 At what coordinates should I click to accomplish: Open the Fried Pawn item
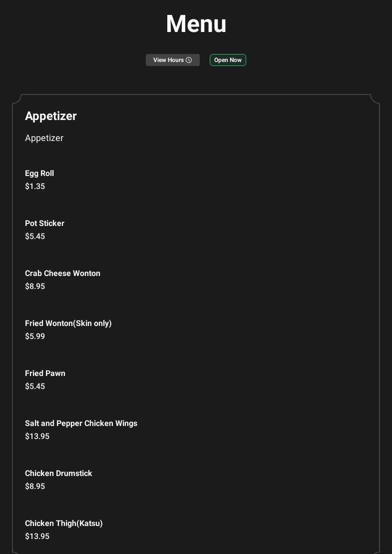pos(45,373)
